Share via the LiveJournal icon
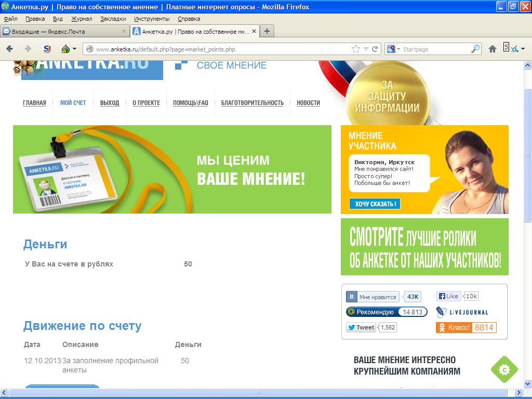 click(462, 312)
